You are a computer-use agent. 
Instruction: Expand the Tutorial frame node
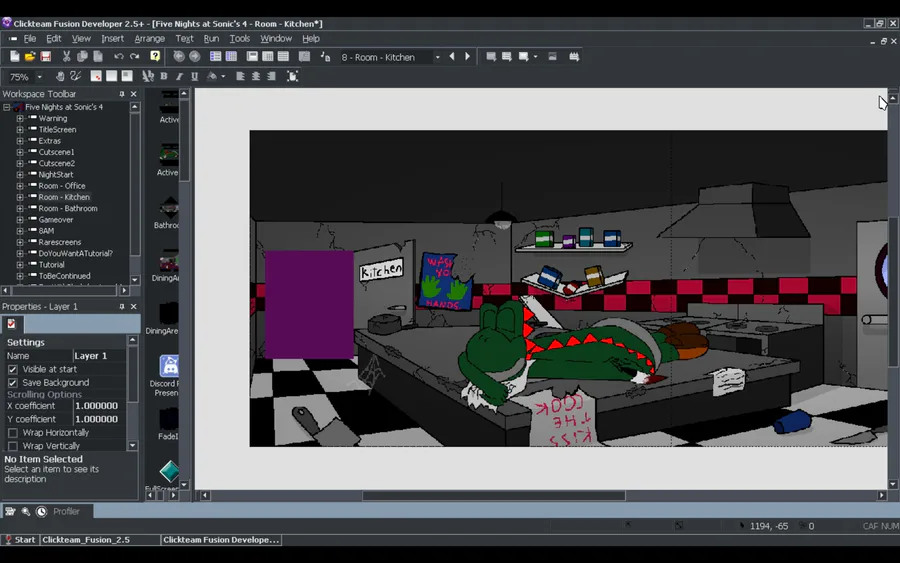(20, 265)
